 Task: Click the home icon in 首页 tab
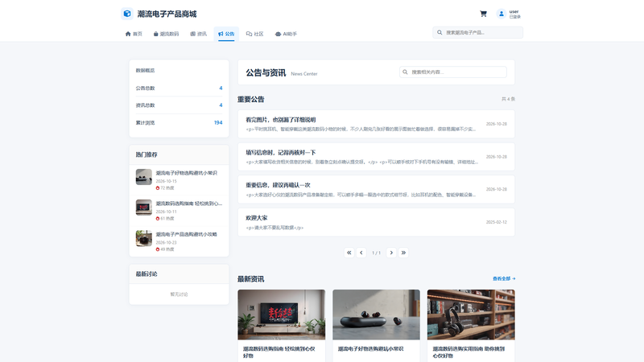128,34
